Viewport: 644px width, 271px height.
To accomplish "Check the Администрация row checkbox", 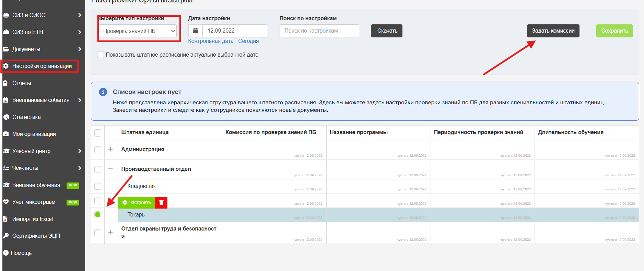I will 98,150.
